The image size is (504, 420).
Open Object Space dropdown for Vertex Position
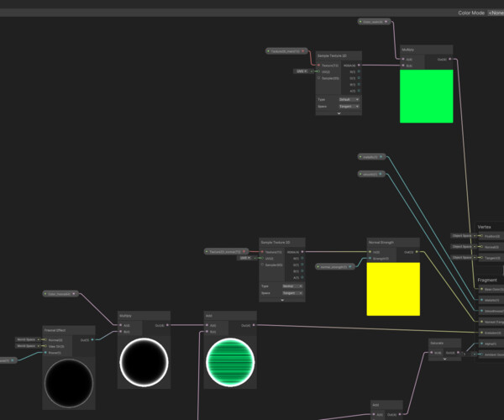point(464,236)
